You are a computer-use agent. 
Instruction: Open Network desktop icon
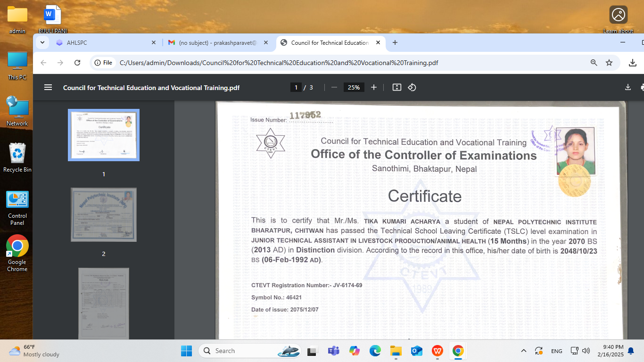(x=17, y=112)
